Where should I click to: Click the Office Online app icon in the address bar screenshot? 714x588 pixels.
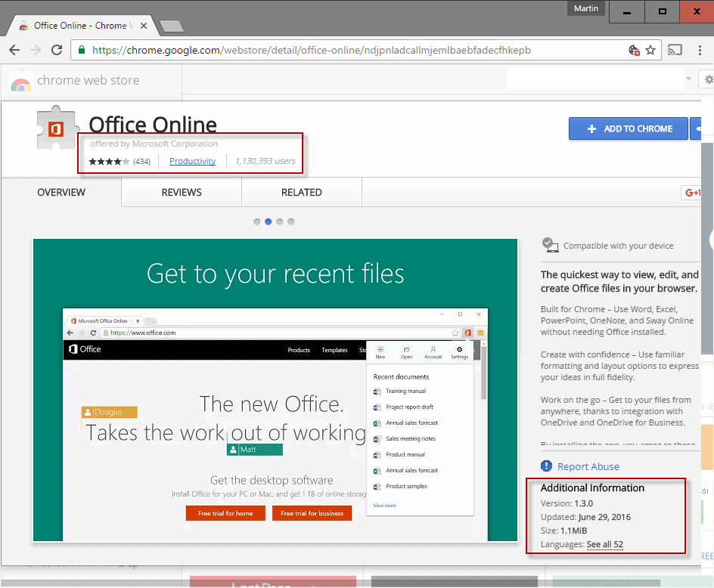pyautogui.click(x=467, y=333)
